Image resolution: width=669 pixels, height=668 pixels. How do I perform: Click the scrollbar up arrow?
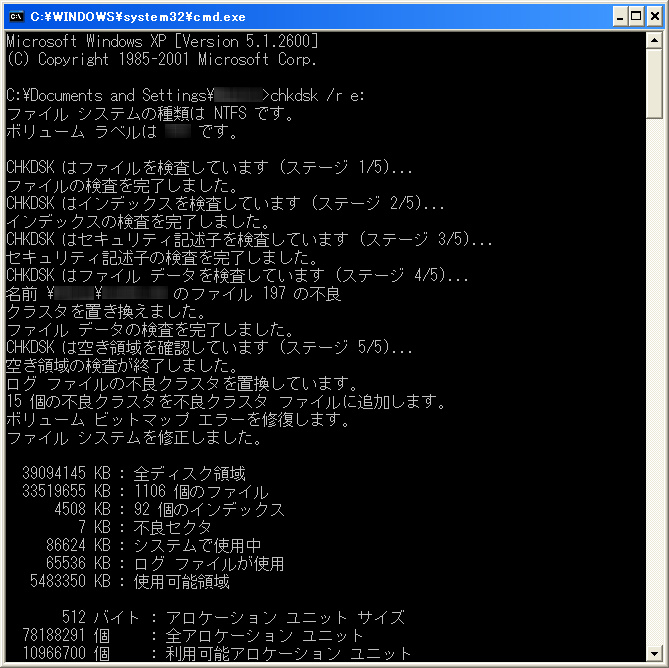[x=654, y=41]
